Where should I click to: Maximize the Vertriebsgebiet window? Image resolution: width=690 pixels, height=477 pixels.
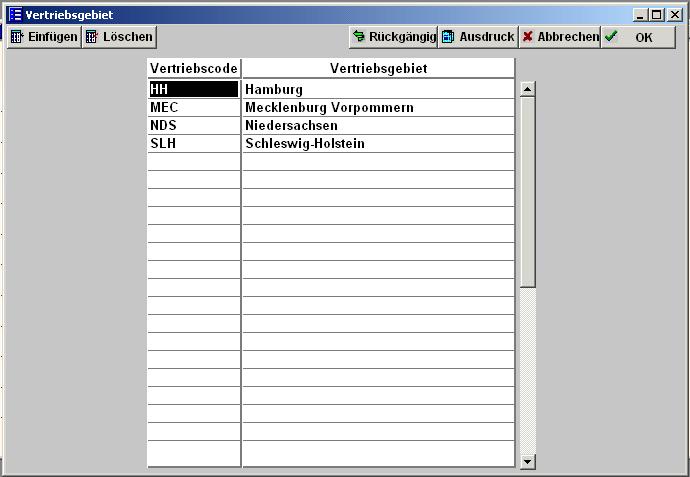(x=657, y=15)
